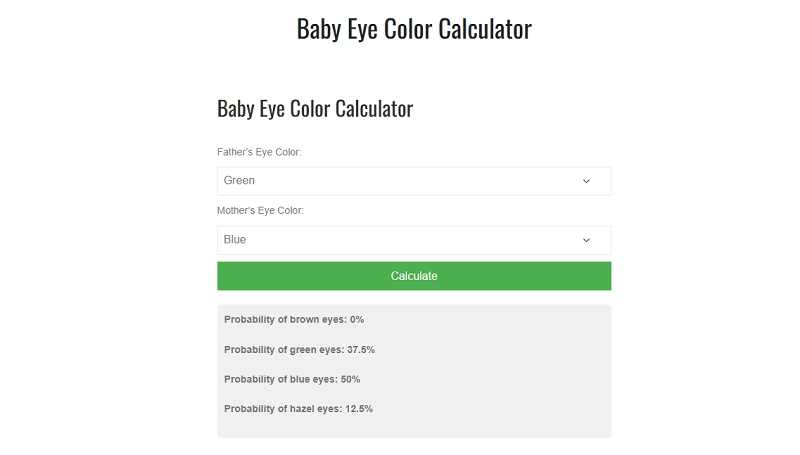Click the selected value "Blue" text
Image resolution: width=800 pixels, height=455 pixels.
point(235,240)
